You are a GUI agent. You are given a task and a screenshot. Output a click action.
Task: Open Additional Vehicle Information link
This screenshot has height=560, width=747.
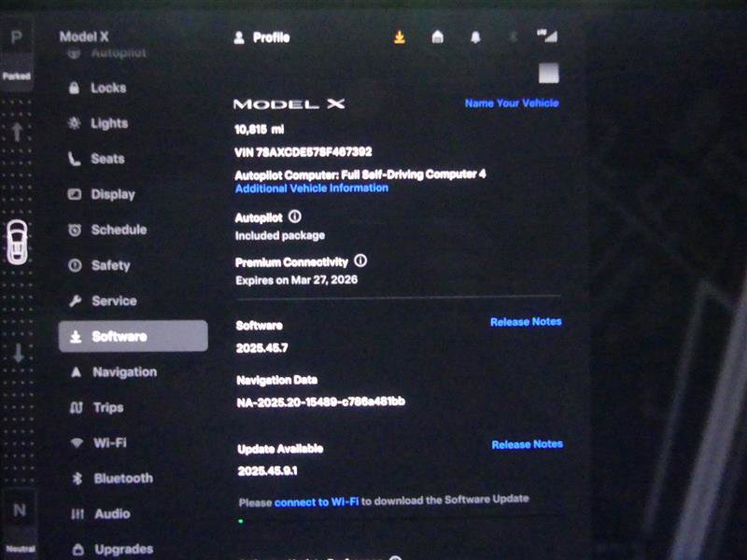pyautogui.click(x=311, y=188)
